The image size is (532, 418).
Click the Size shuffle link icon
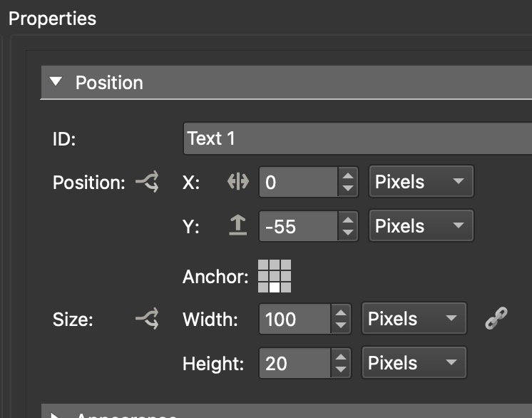147,320
